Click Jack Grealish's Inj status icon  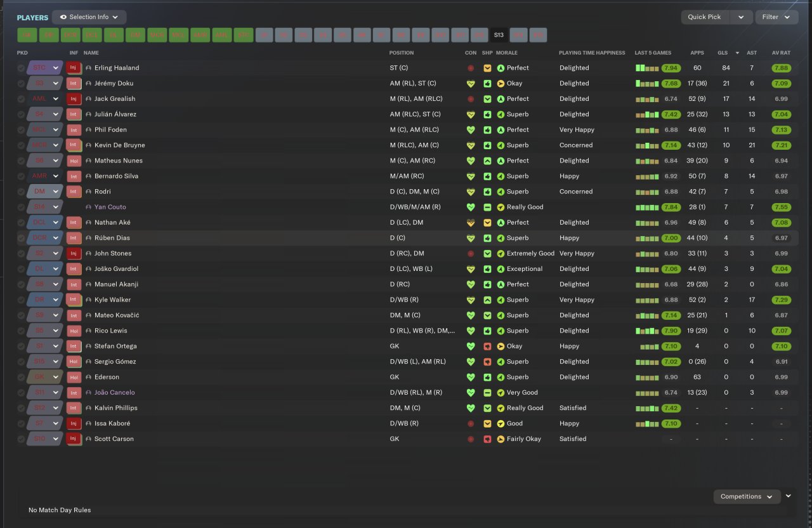(74, 99)
